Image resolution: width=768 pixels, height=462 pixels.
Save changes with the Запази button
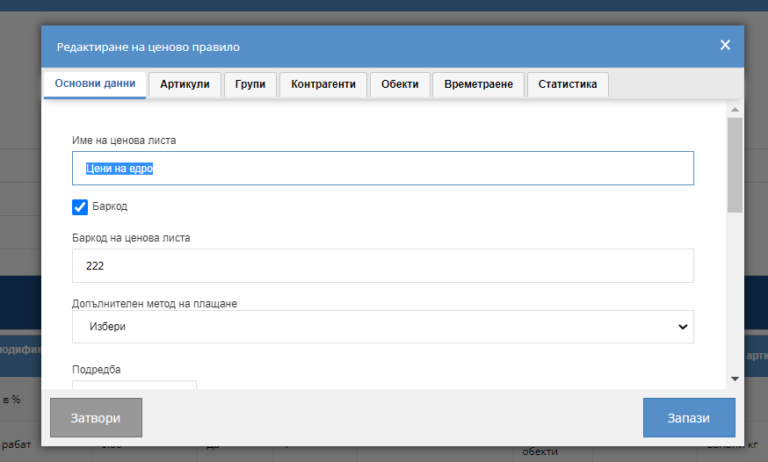click(x=689, y=417)
